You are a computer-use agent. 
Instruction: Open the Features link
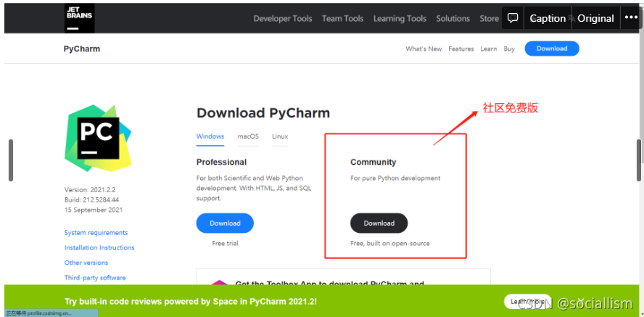coord(461,49)
